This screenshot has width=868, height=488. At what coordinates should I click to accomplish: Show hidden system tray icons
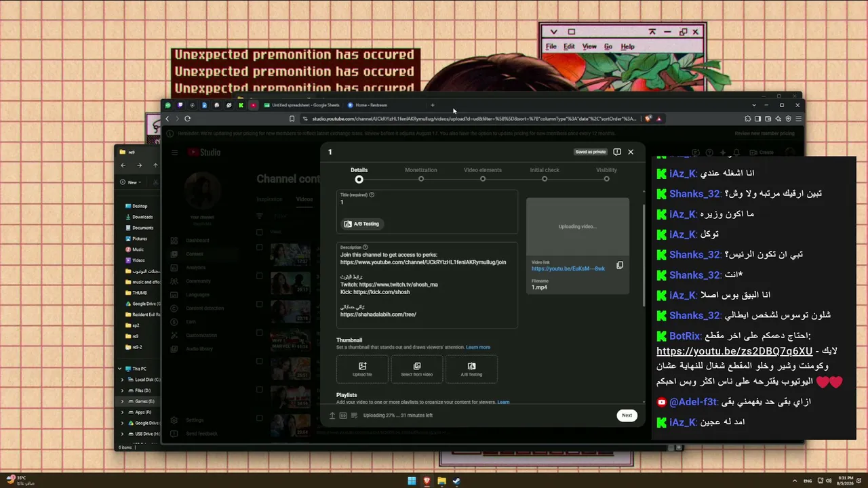pos(795,481)
